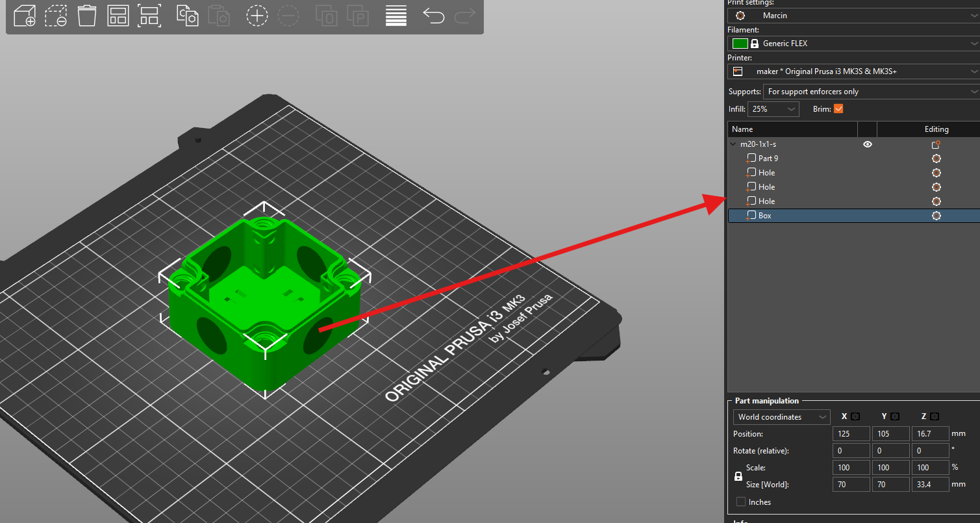Screen dimensions: 980x523
Task: Open editing options for Part 9
Action: point(936,159)
